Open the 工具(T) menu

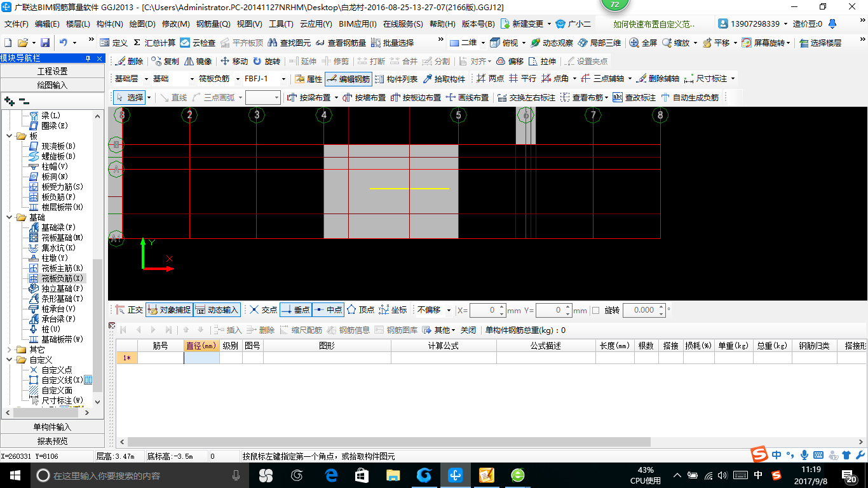[x=281, y=24]
